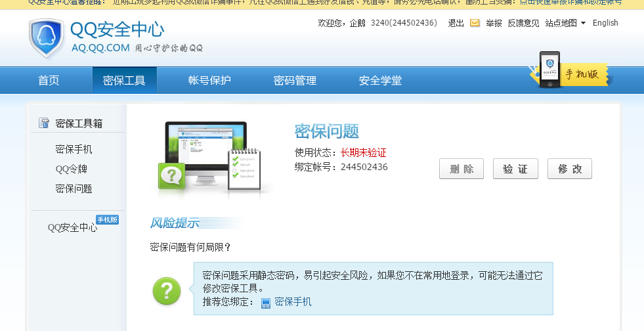Click the fraud report link in the top yellow notice
The image size is (644, 331).
[x=570, y=2]
